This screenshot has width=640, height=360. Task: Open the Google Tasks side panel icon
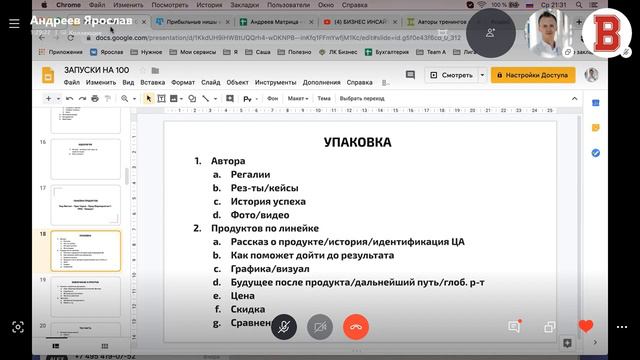coord(596,153)
